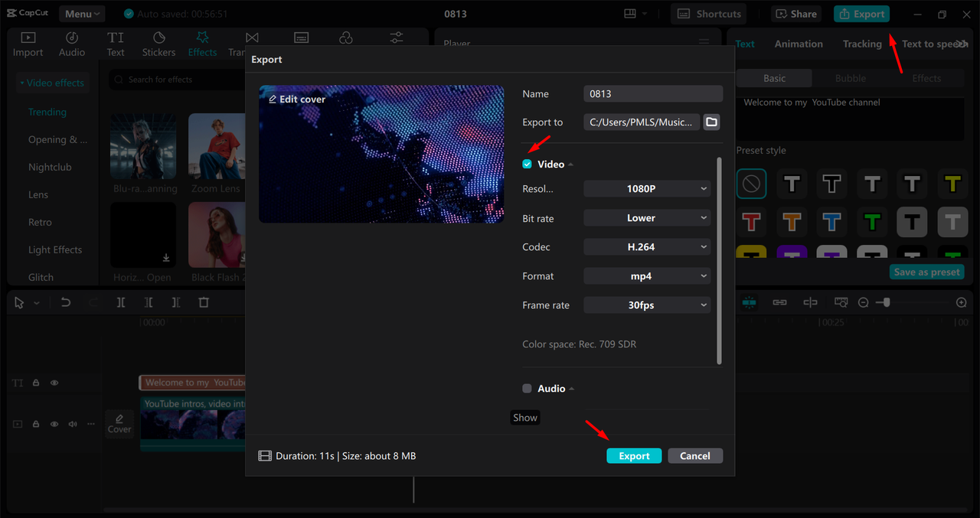The image size is (980, 518).
Task: Click the download icon on Horiz... Open effect
Action: pos(166,258)
